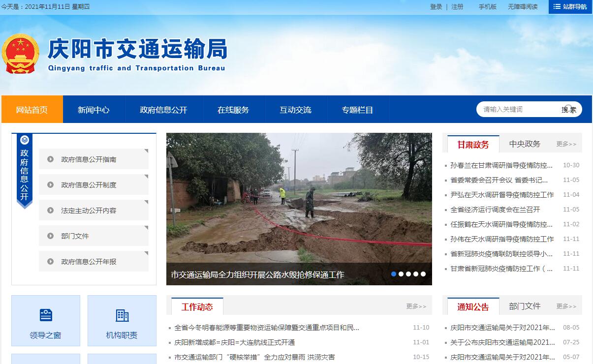
Task: Select the first carousel indicator dot
Action: point(394,274)
